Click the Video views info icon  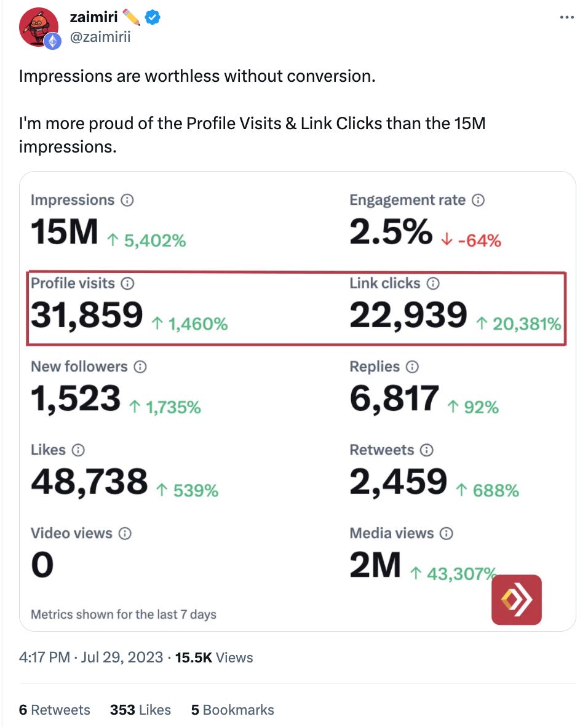tap(125, 534)
